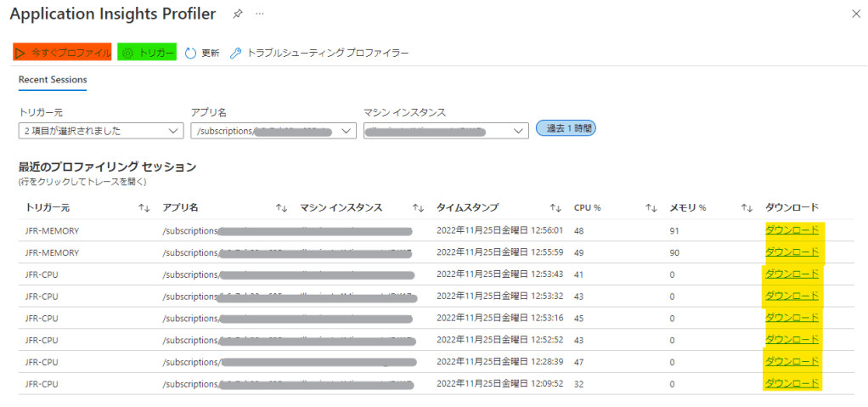Sort by タイムスタンプ column arrows
The image size is (868, 407).
click(x=555, y=208)
